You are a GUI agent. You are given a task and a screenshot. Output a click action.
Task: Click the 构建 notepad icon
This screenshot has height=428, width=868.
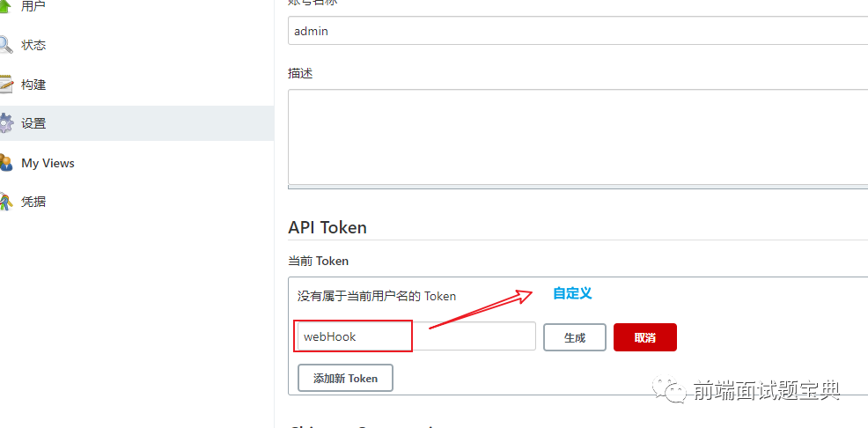[5, 85]
